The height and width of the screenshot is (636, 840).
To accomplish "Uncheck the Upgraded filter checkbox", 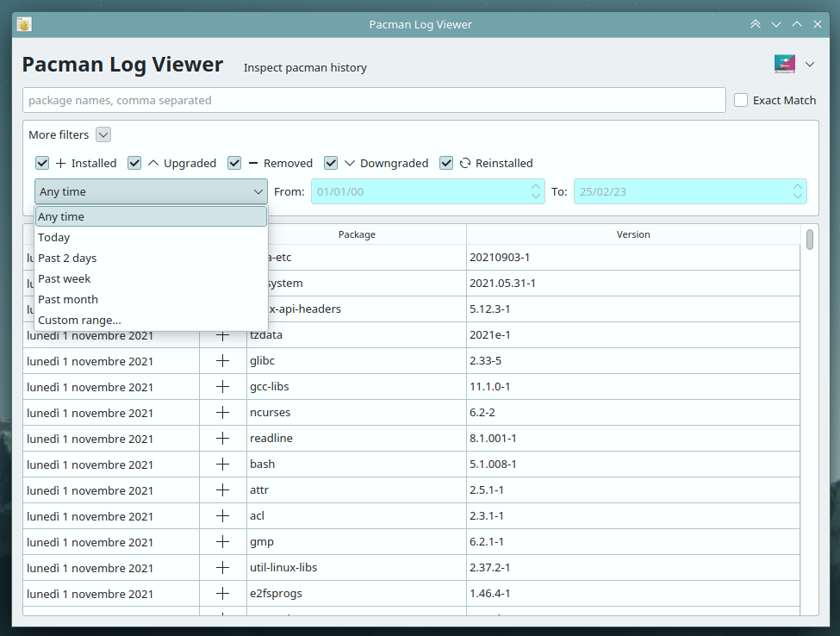I will pos(134,163).
